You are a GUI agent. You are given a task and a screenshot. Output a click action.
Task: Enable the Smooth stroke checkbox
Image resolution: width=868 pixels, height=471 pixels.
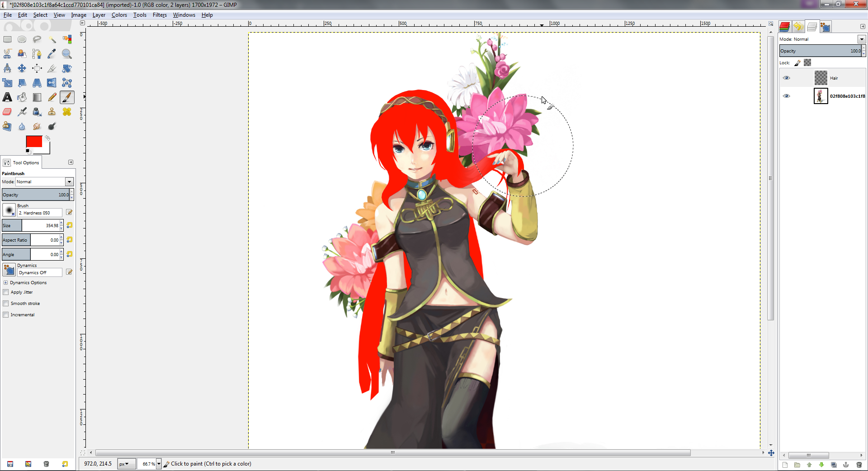[x=6, y=304]
